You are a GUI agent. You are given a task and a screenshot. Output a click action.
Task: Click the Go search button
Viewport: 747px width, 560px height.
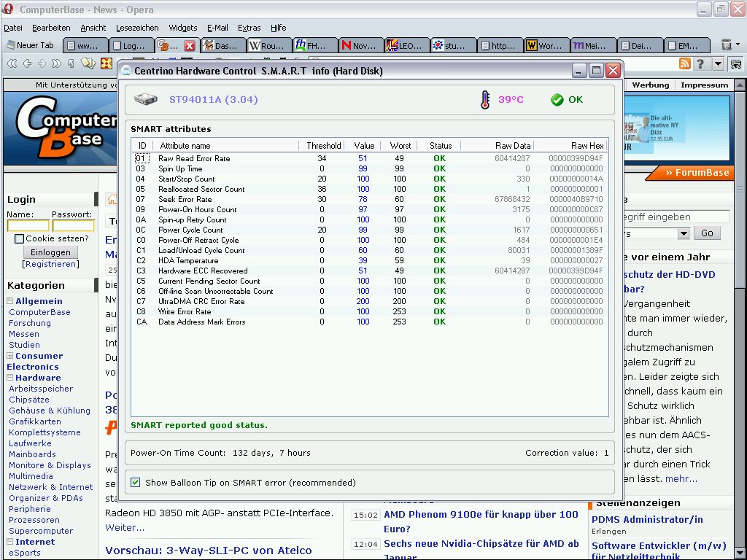pos(707,233)
